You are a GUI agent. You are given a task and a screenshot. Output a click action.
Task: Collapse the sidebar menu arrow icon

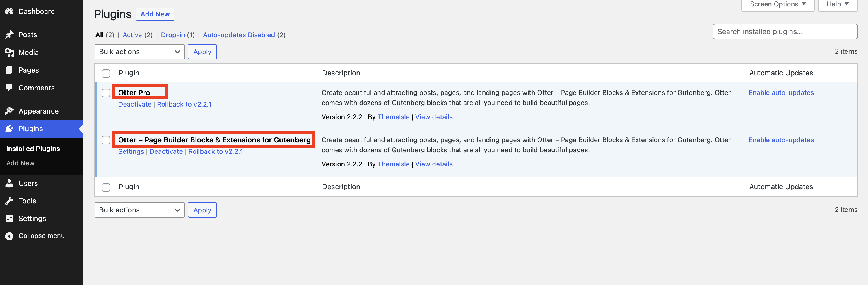coord(10,236)
